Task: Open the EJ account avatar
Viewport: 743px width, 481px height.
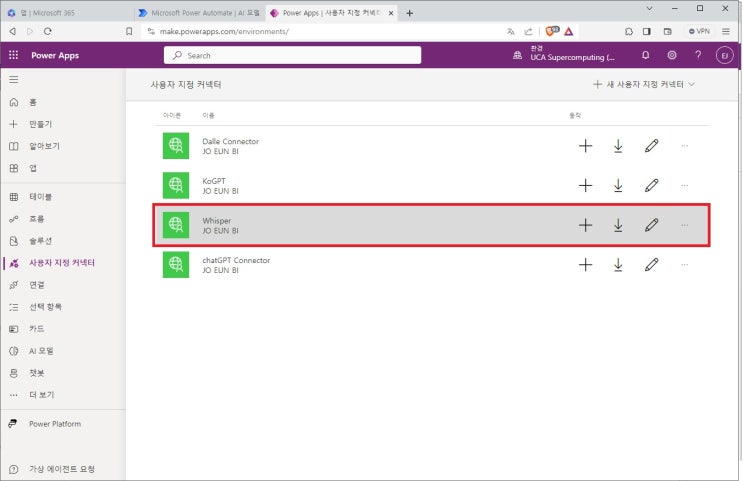Action: 725,55
